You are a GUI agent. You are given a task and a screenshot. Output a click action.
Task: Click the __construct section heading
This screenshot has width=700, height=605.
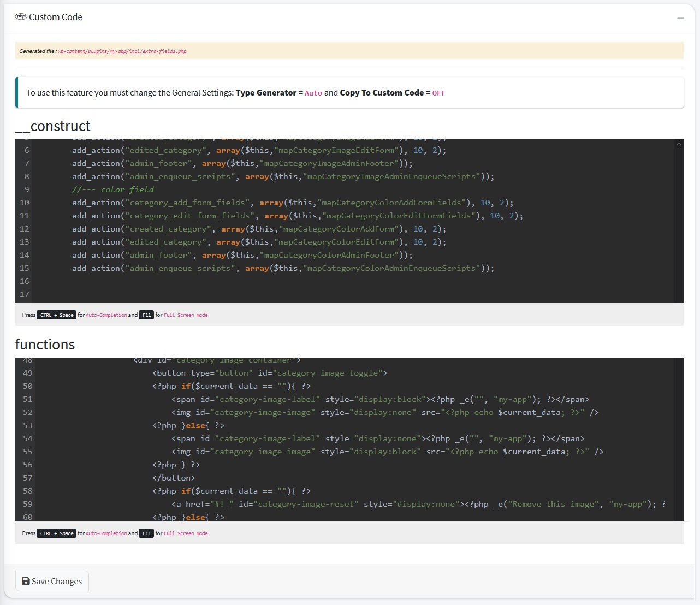pyautogui.click(x=53, y=126)
